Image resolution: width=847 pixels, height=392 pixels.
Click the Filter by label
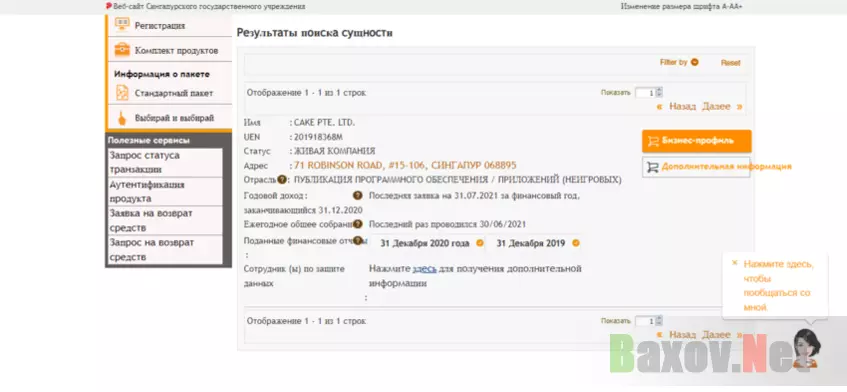coord(673,62)
